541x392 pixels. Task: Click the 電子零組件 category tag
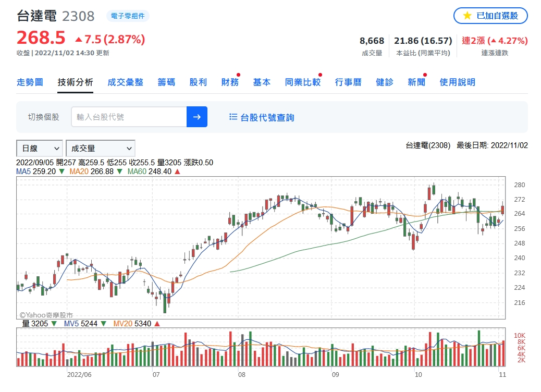[x=128, y=16]
